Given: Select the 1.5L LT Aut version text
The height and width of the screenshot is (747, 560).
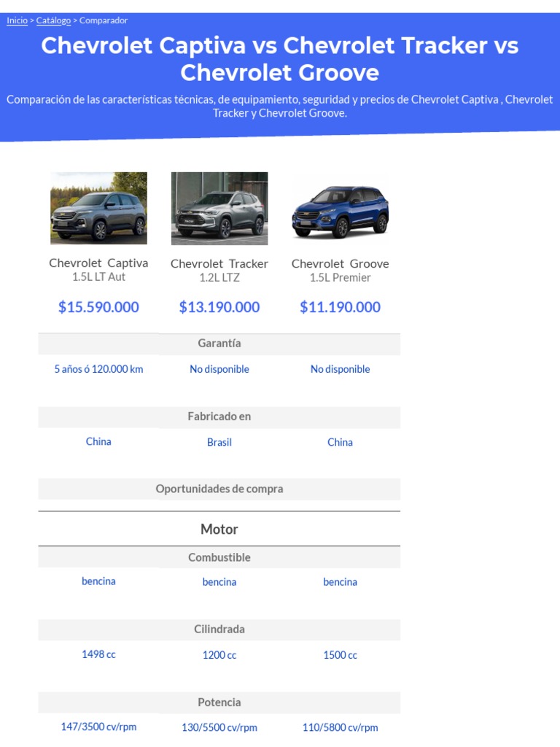Looking at the screenshot, I should click(x=98, y=276).
